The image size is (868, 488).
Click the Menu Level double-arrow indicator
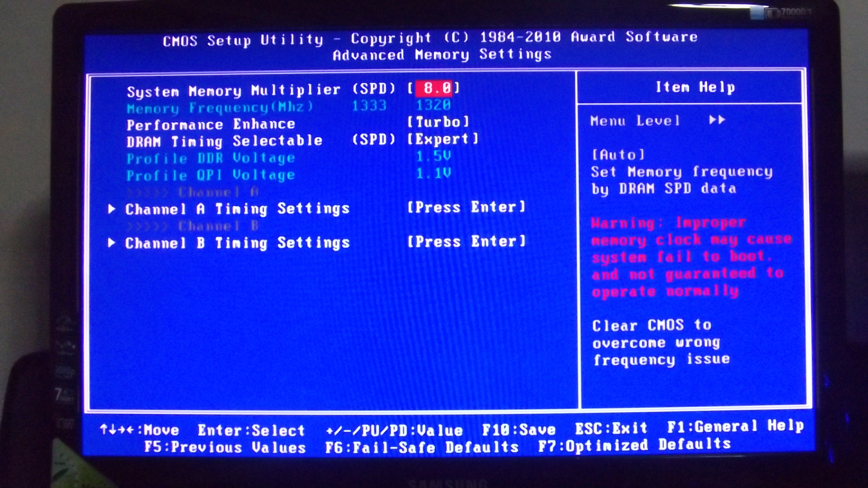pos(717,120)
